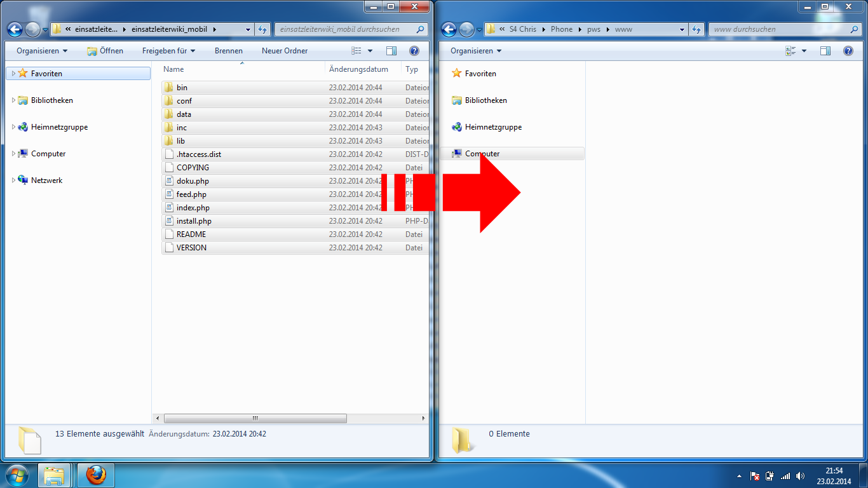Click the help icon in left window
The image size is (868, 488).
414,51
